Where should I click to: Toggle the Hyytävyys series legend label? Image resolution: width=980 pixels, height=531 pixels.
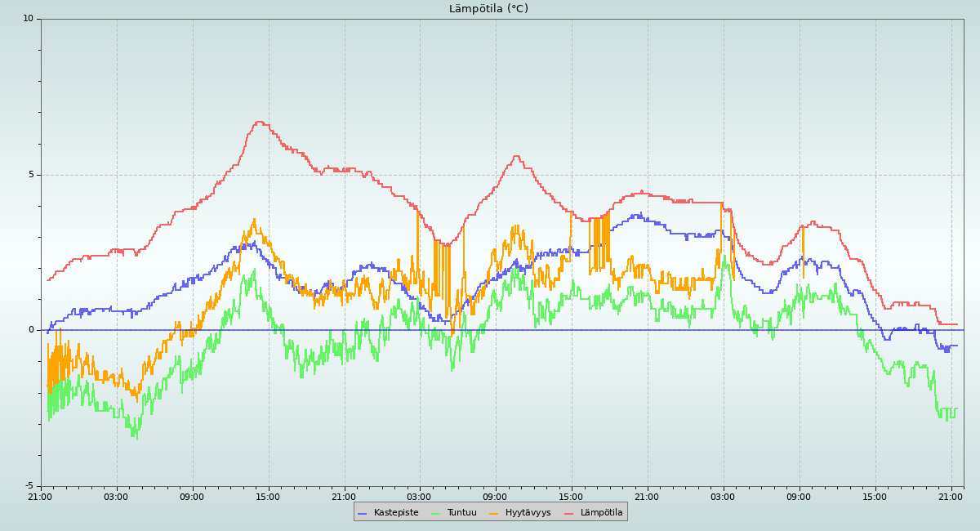pyautogui.click(x=528, y=513)
